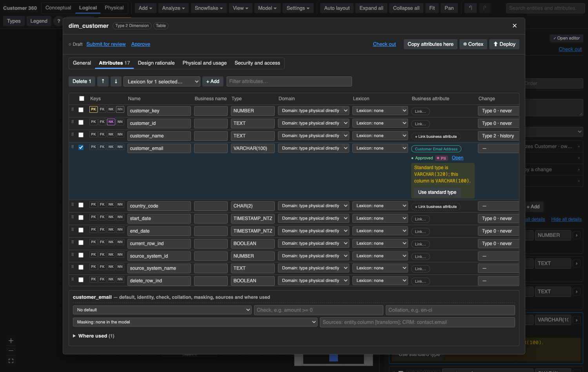Viewport: 588px width, 372px height.
Task: Open Domain dropdown for customer_key
Action: pos(314,111)
